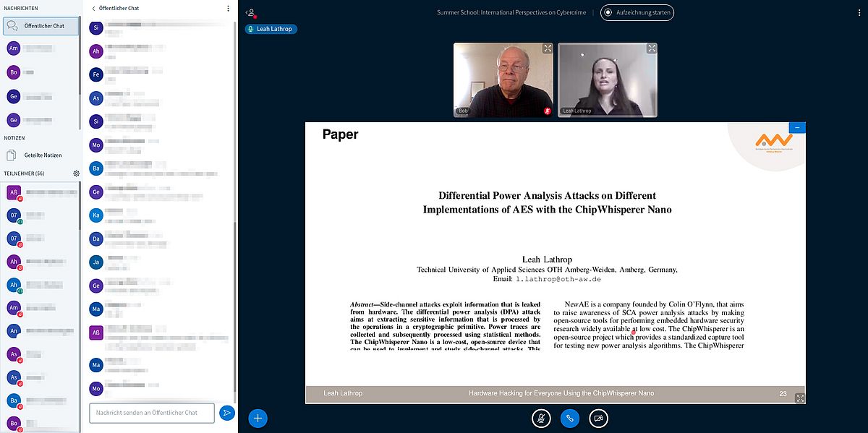Click the email l.lathrop@oth-aw.de on slide
The image size is (868, 433).
(558, 279)
